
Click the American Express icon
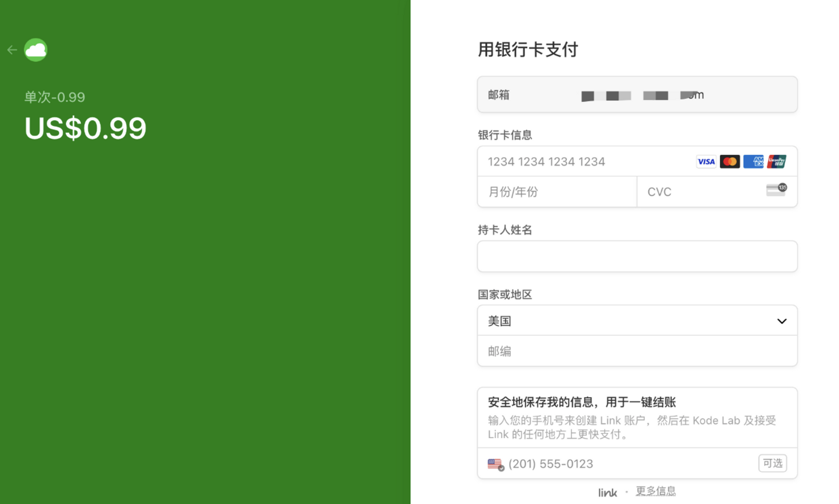click(753, 162)
